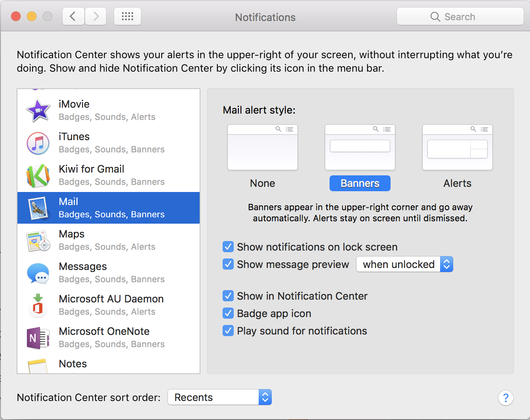The width and height of the screenshot is (530, 420).
Task: Disable Show notifications on lock screen
Action: coord(228,247)
